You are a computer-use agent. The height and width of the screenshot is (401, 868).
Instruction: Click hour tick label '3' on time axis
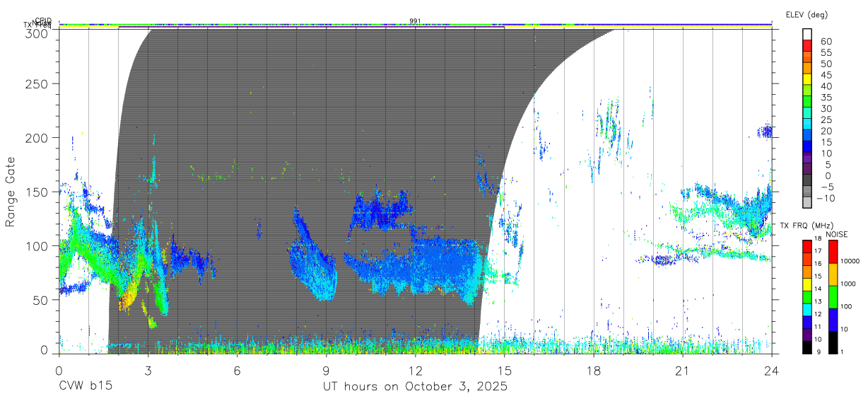pos(148,371)
